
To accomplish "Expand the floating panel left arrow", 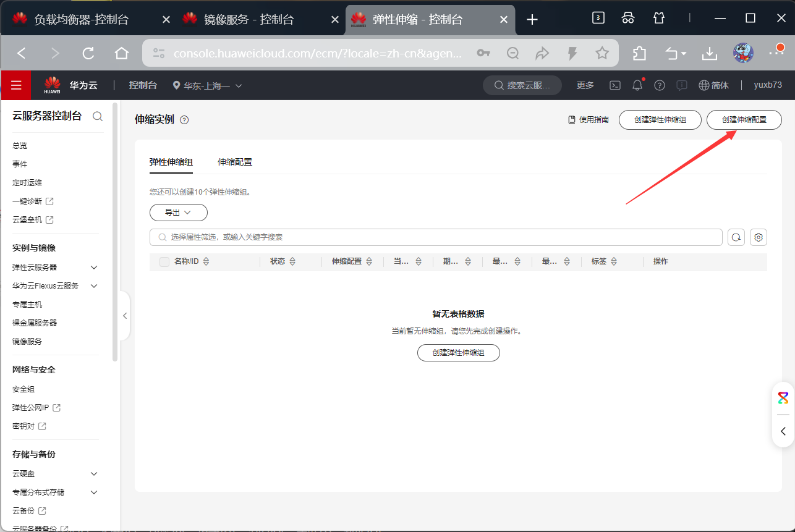I will [x=783, y=431].
